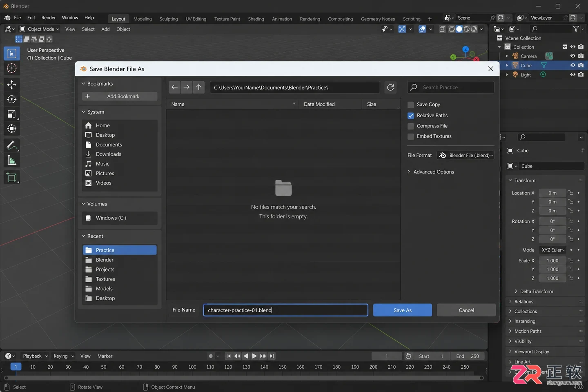Click the Scale X value field
588x392 pixels.
[x=552, y=261]
